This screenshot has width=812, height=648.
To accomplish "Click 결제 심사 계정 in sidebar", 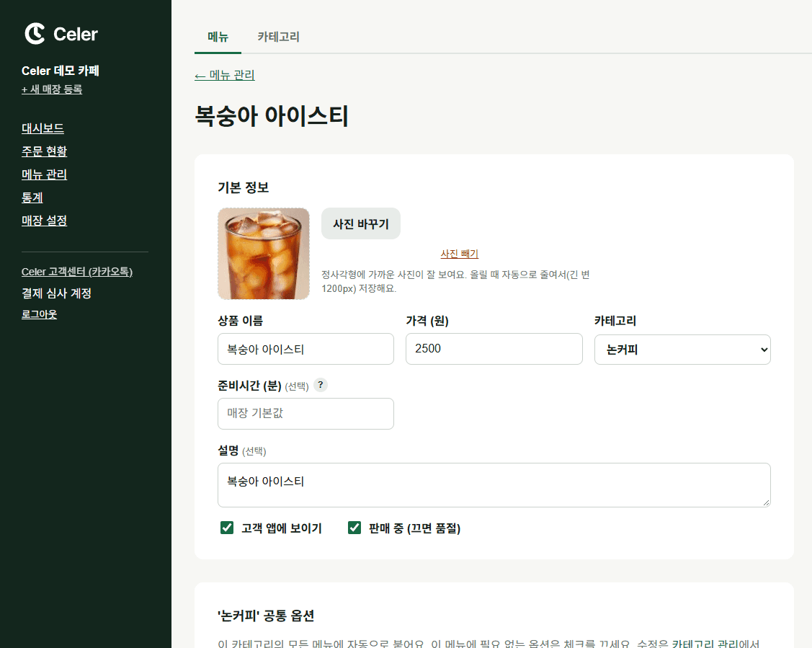I will [56, 293].
